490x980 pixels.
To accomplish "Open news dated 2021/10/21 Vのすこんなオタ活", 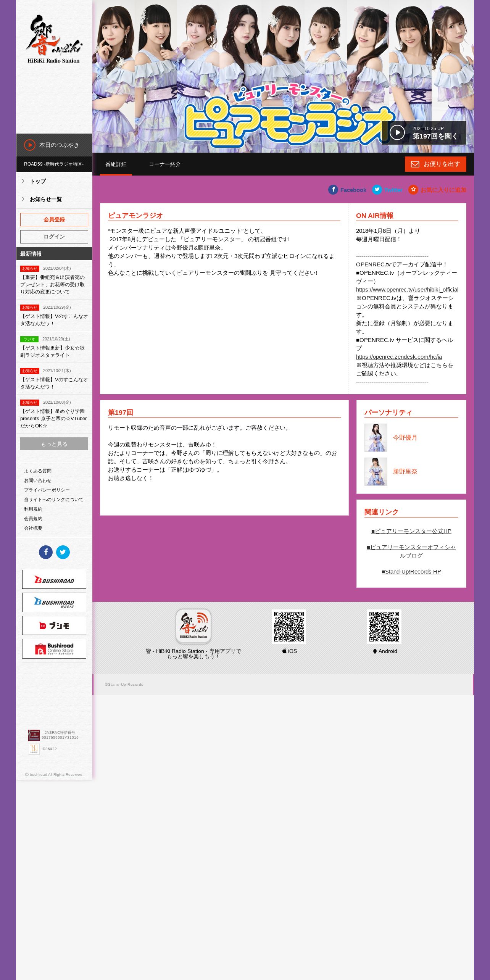I will [x=54, y=383].
